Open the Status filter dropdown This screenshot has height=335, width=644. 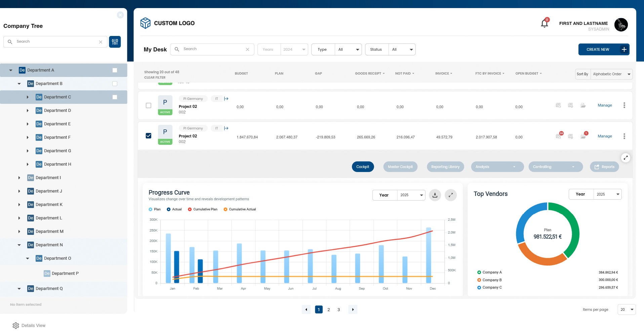point(402,49)
